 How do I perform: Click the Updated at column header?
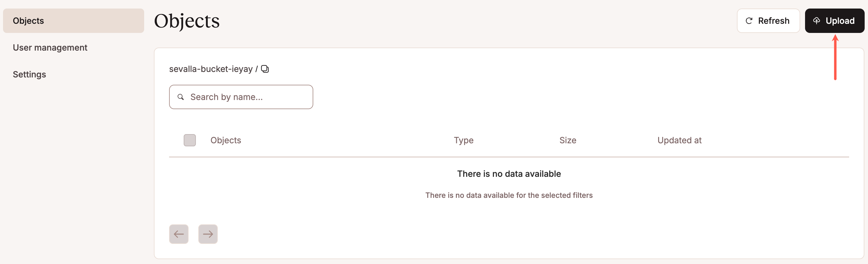click(x=679, y=140)
